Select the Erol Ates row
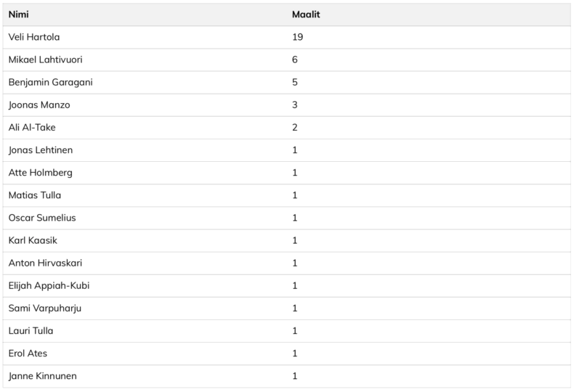Image resolution: width=574 pixels, height=392 pixels. point(28,353)
